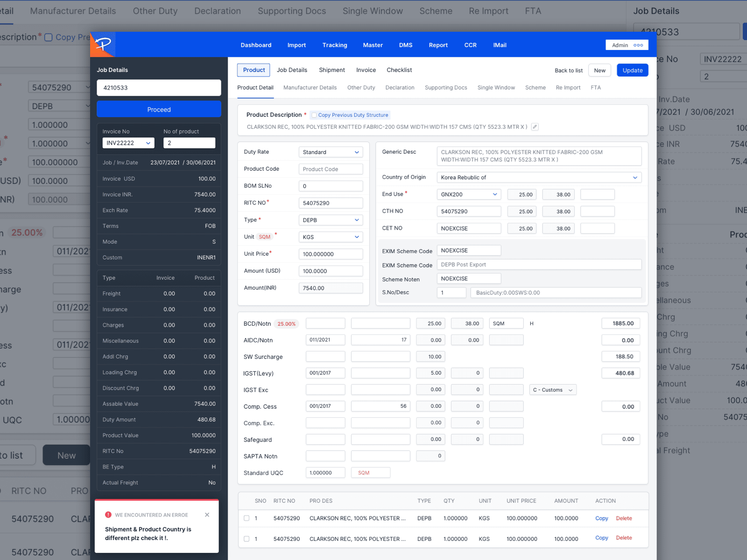Open Scheme sub-tab
This screenshot has height=560, width=747.
pos(535,88)
